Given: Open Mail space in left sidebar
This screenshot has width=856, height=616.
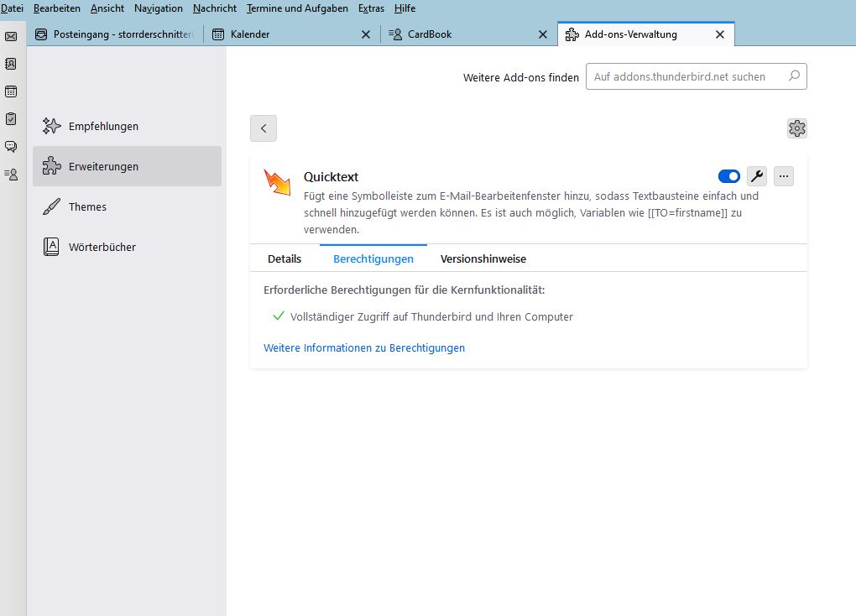Looking at the screenshot, I should tap(11, 37).
